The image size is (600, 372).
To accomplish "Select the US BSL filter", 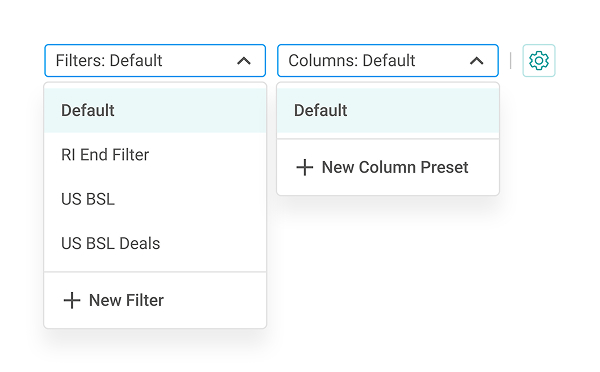I will click(155, 199).
